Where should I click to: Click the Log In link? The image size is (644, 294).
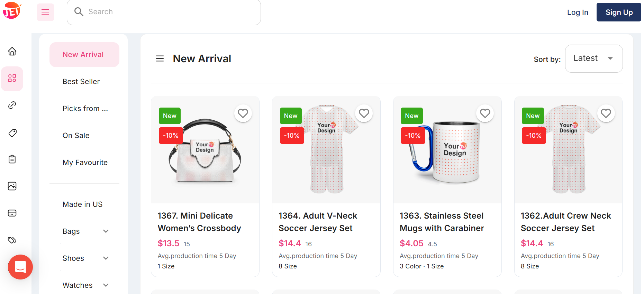[x=577, y=12]
